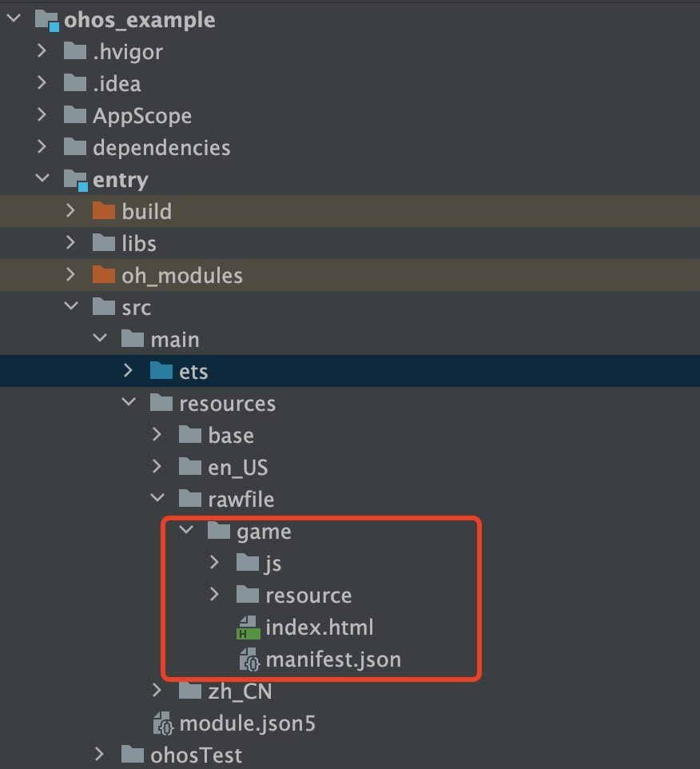700x769 pixels.
Task: Collapse the game folder
Action: click(x=186, y=529)
